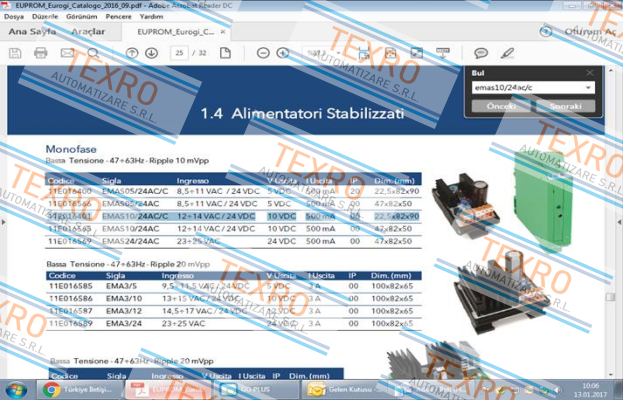Click the second toolbar icon right of the zoom dropdown
Viewport: 623px width, 400px height.
point(391,53)
